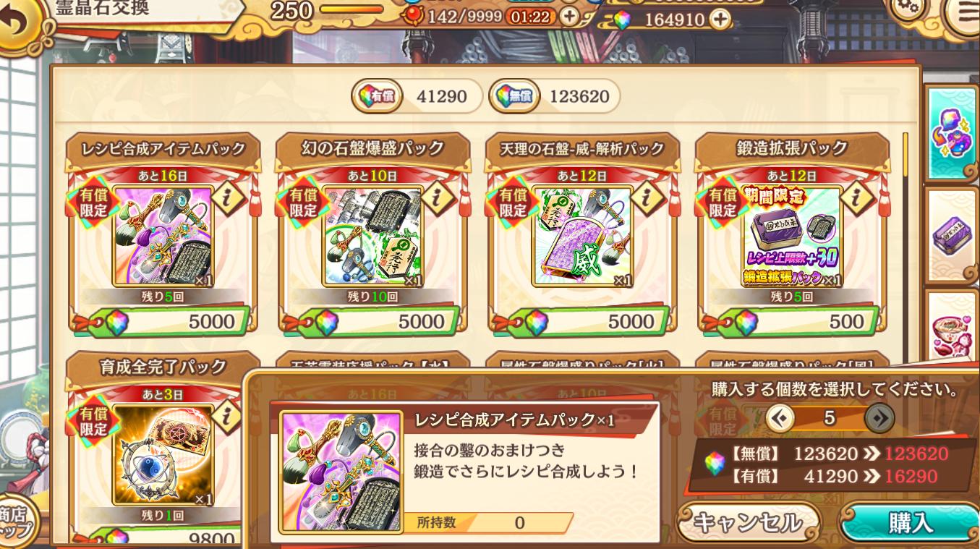Select the crystal shop side tab
This screenshot has width=980, height=549.
pos(953,134)
